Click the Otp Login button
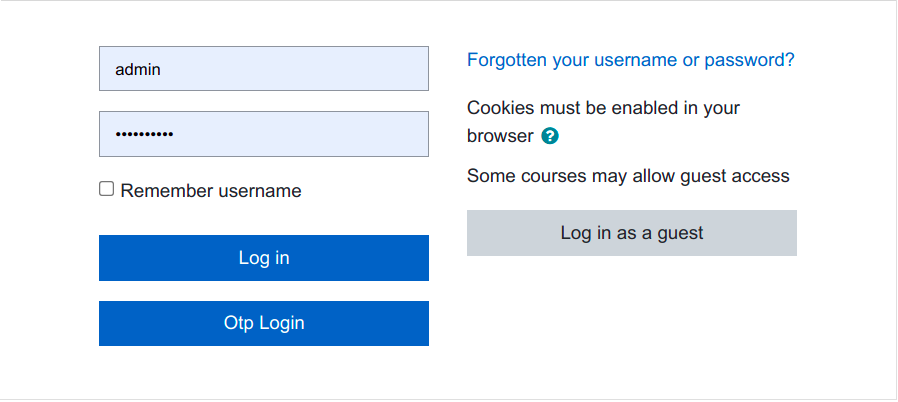The image size is (898, 402). 264,323
